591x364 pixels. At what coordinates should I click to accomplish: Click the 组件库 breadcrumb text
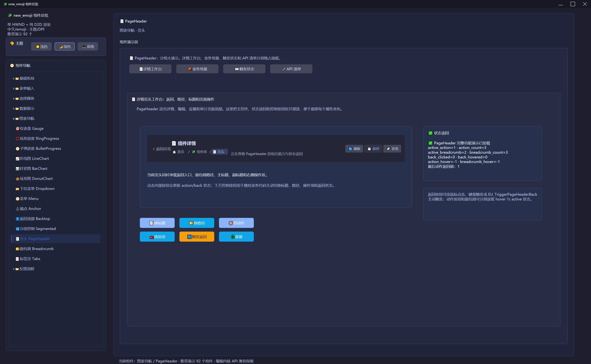(202, 152)
